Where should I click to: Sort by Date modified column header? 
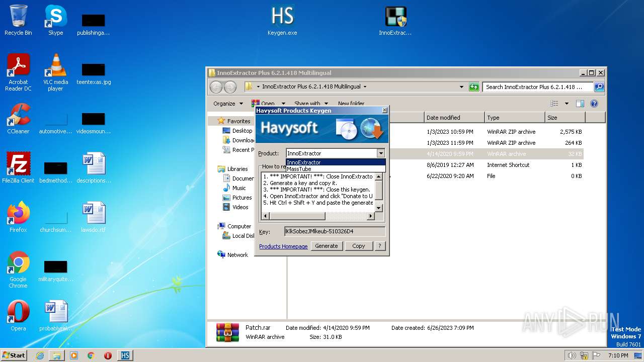pyautogui.click(x=454, y=118)
